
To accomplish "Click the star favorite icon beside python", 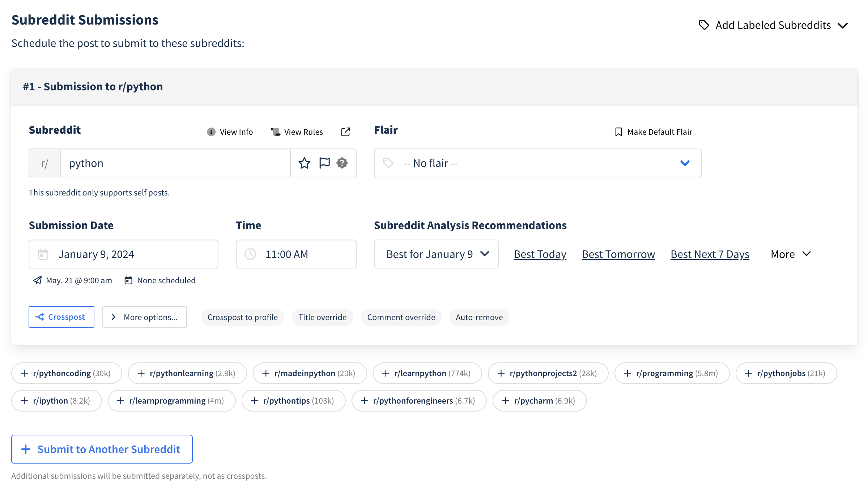I will click(304, 163).
